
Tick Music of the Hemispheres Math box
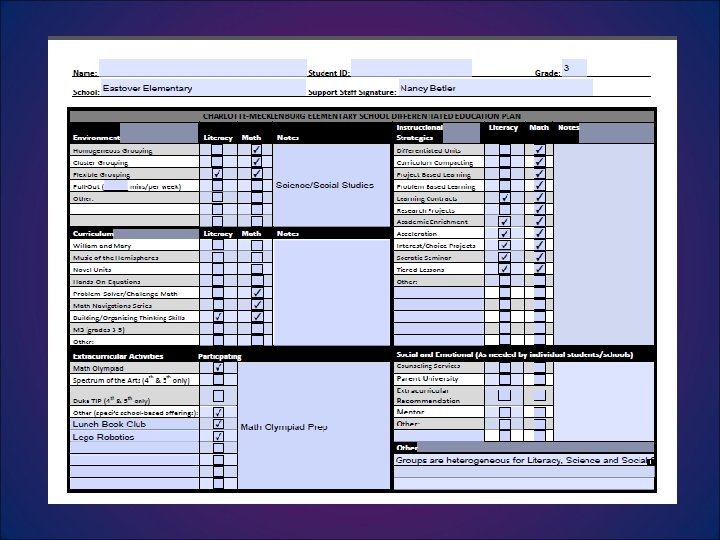[257, 257]
